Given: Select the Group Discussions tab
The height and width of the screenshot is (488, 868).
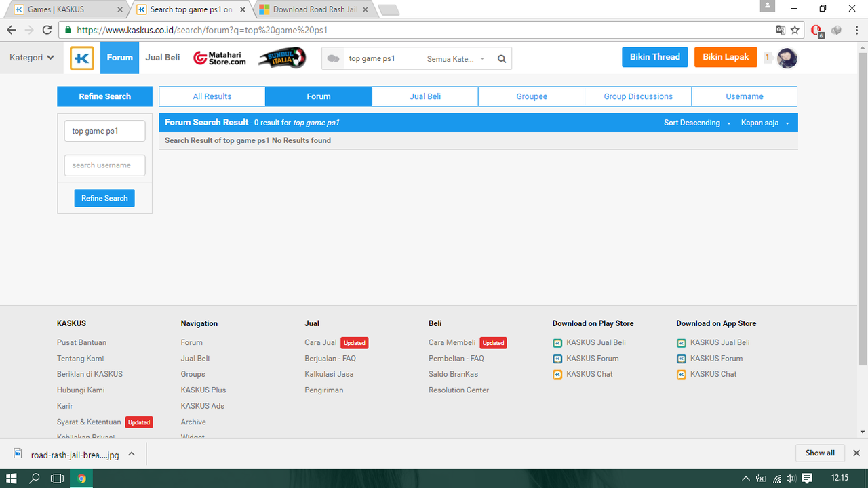Looking at the screenshot, I should 638,96.
